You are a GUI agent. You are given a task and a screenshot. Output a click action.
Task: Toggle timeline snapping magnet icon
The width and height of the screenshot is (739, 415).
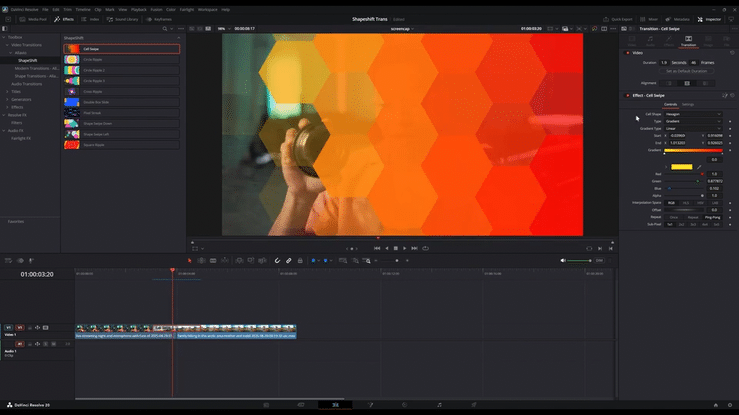click(277, 260)
